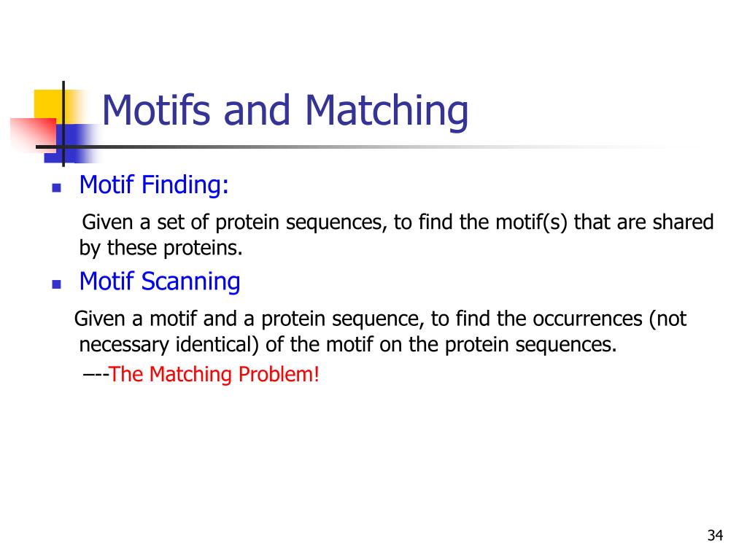Click the Motif Finding heading
The height and width of the screenshot is (560, 747).
(x=154, y=184)
